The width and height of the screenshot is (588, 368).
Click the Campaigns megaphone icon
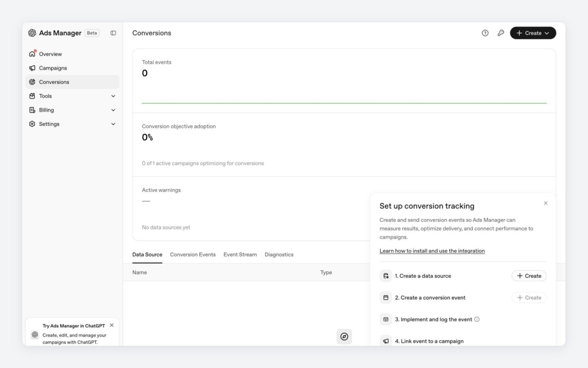[x=32, y=68]
